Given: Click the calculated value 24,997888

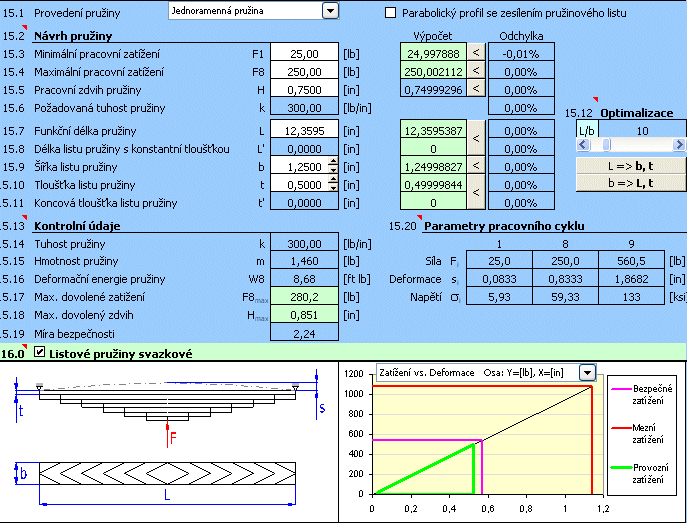Looking at the screenshot, I should [433, 54].
